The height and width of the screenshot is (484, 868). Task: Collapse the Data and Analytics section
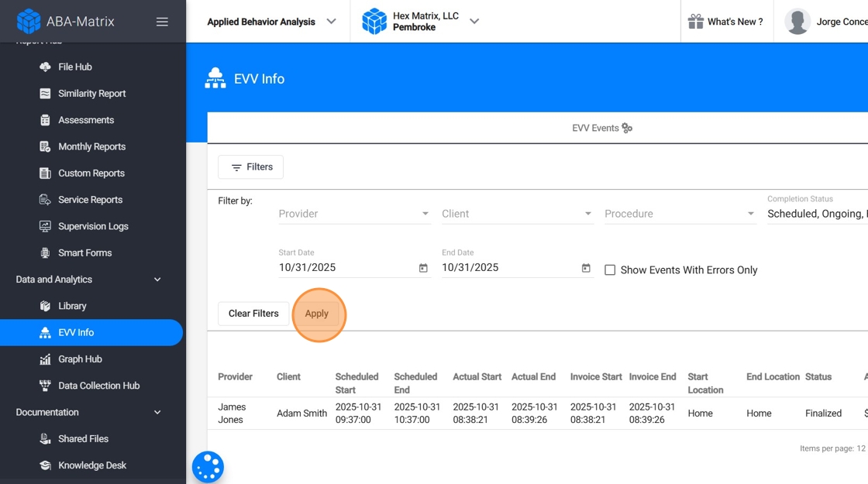point(157,280)
